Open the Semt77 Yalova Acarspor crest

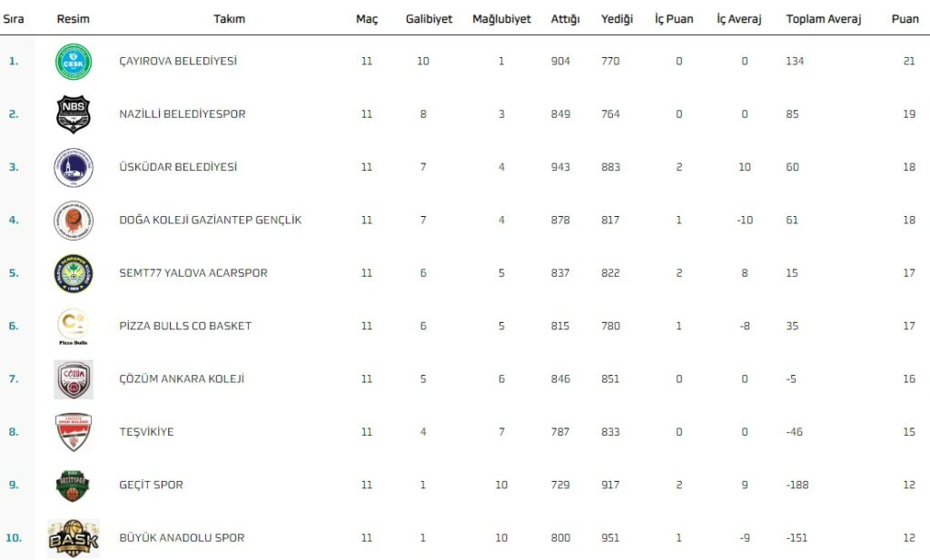tap(74, 273)
